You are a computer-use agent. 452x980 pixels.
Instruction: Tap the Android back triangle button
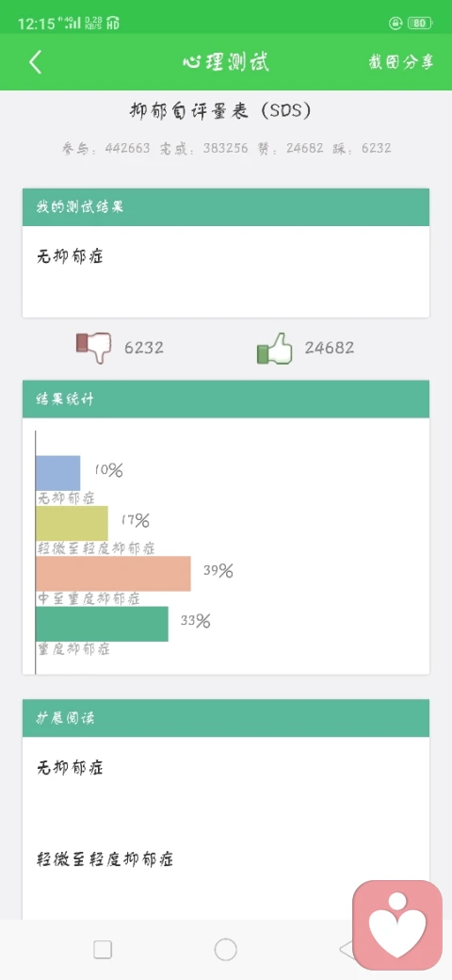coord(346,950)
